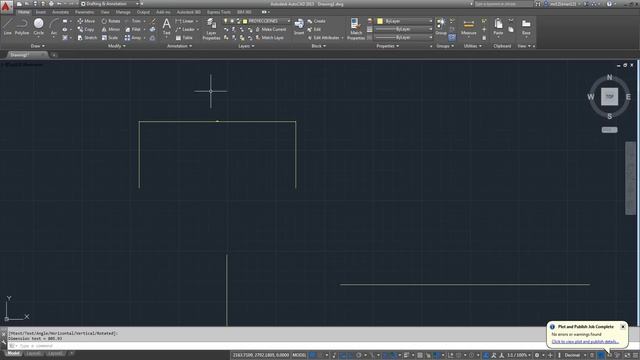
Task: Open the Drafting & Annotation workspace dropdown
Action: pyautogui.click(x=110, y=4)
